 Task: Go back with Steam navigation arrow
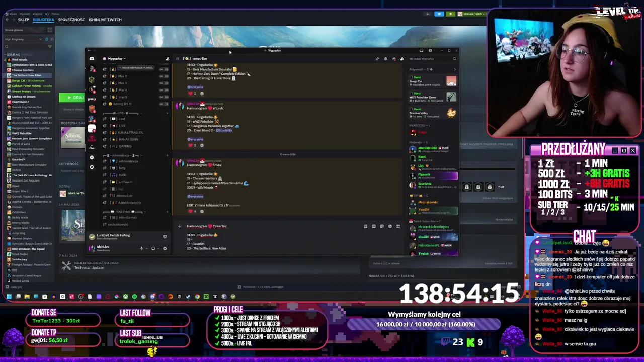(x=7, y=20)
